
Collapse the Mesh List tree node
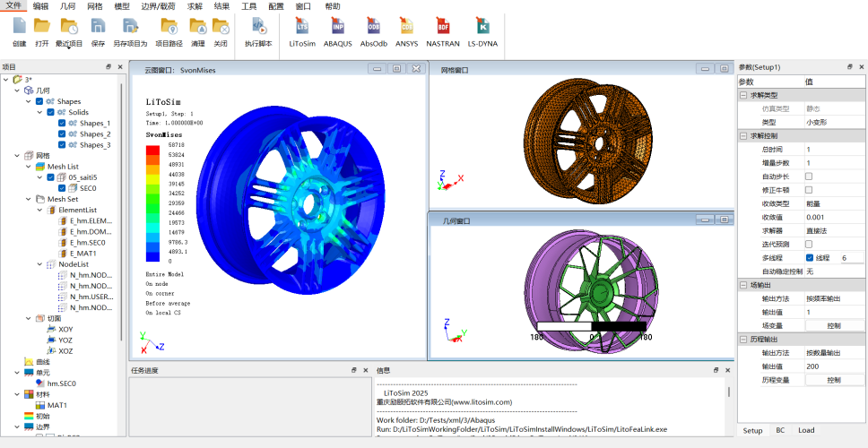[28, 167]
